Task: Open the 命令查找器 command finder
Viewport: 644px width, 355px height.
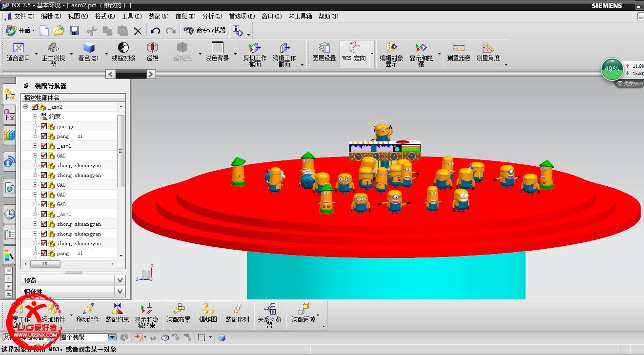Action: click(x=204, y=30)
